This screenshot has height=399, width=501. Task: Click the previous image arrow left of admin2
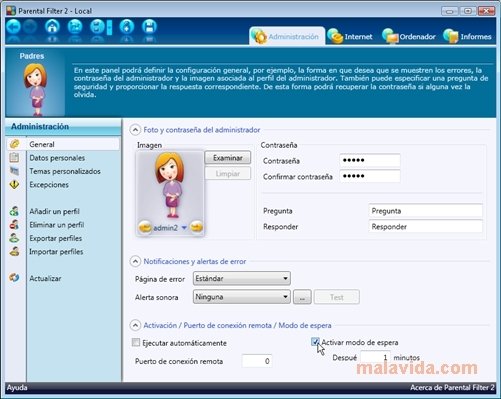click(x=145, y=228)
